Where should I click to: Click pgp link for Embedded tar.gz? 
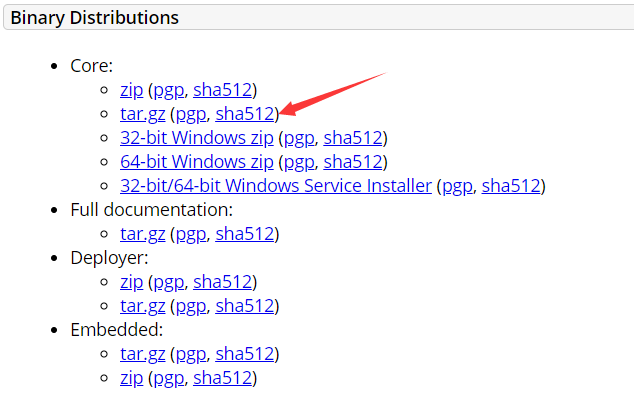[x=190, y=354]
